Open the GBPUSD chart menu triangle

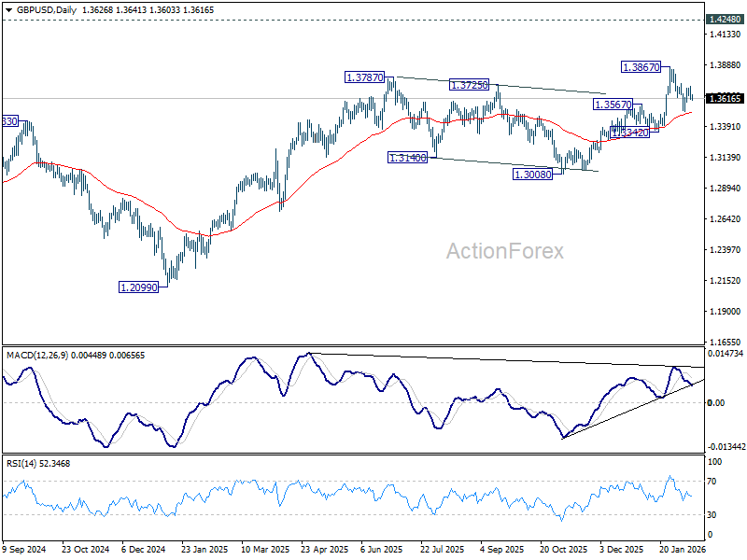9,10
